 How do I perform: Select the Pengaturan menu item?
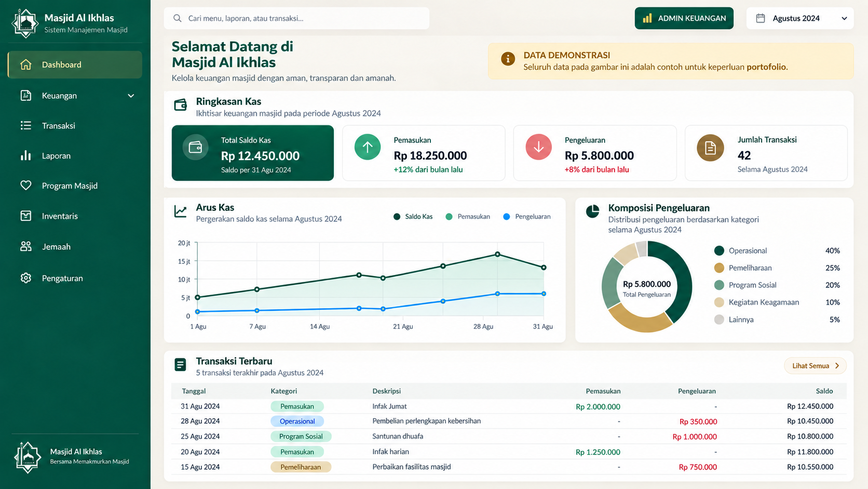pos(75,278)
